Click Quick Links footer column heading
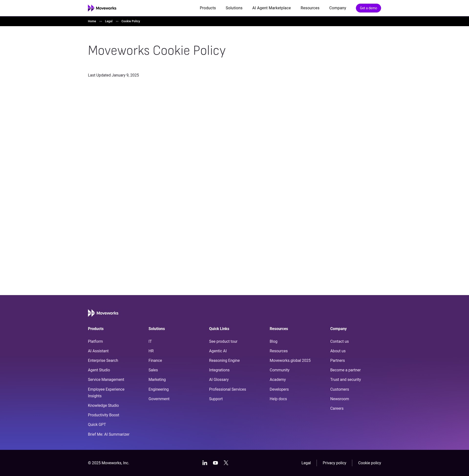469x476 pixels. (x=219, y=329)
